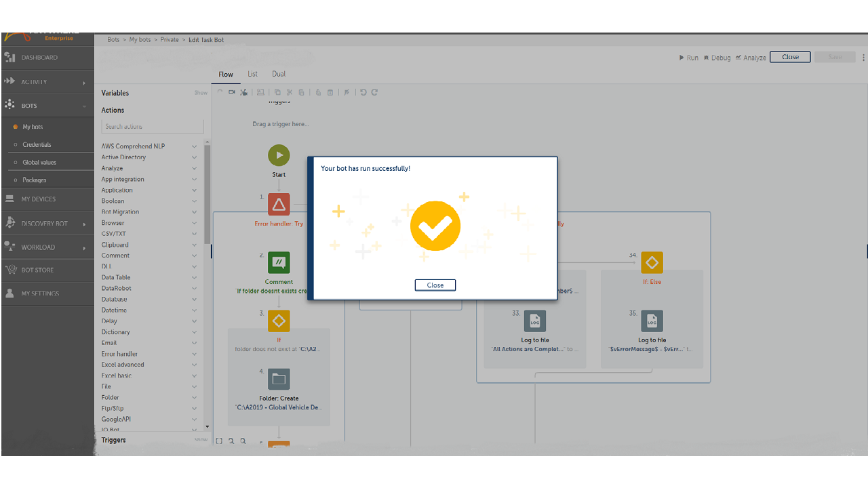Switch to the List view tab
This screenshot has width=868, height=488.
click(252, 74)
